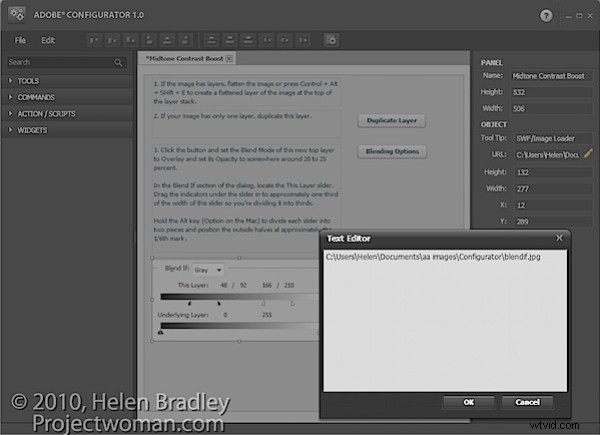Expand the WIDGETS section

(68, 130)
